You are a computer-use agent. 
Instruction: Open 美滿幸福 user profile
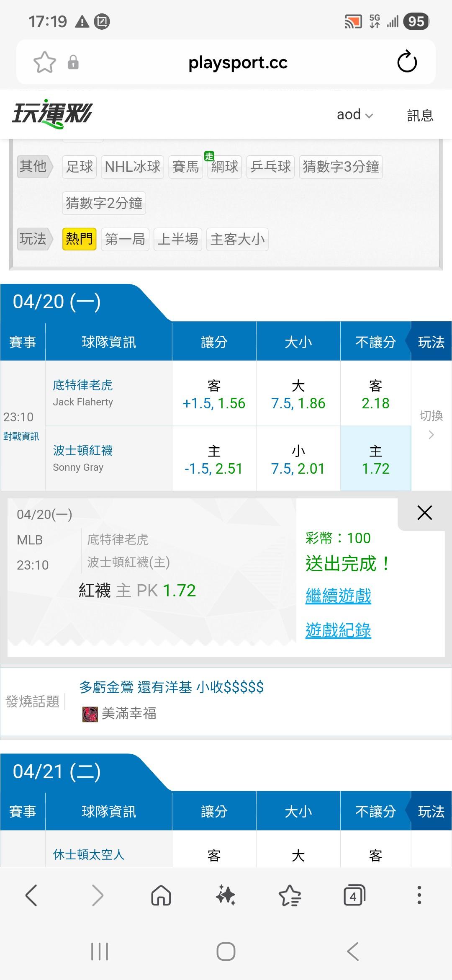pos(129,713)
